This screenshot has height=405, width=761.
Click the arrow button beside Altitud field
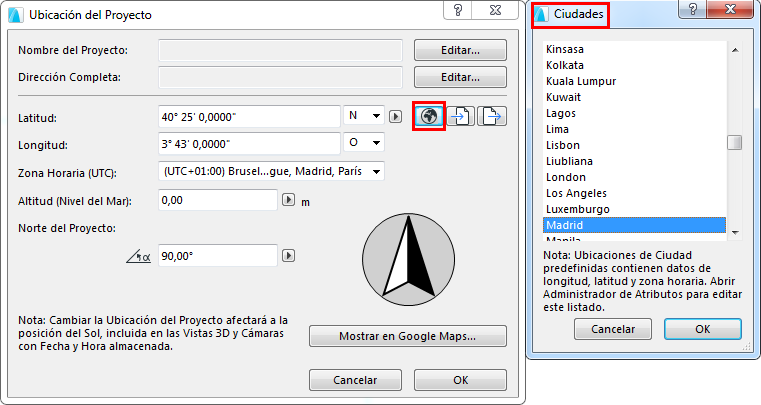[x=288, y=200]
